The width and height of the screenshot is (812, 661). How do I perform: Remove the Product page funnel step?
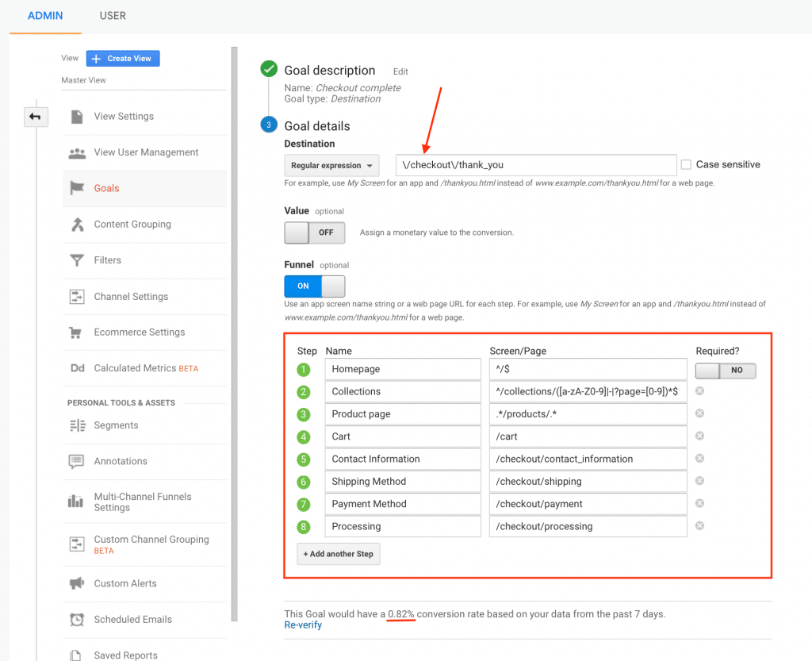click(699, 413)
